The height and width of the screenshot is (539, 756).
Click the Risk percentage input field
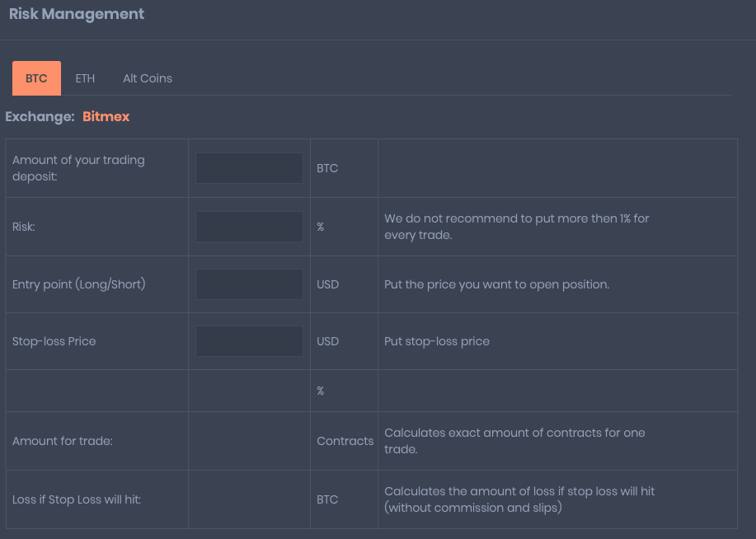coord(249,227)
